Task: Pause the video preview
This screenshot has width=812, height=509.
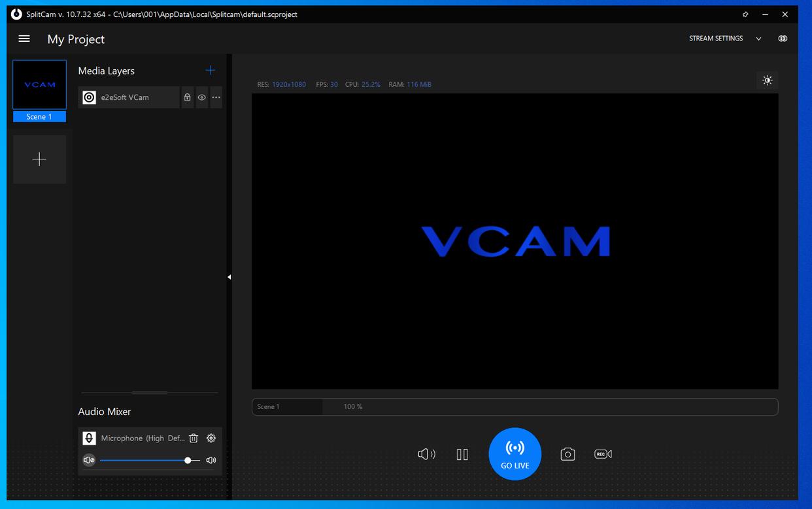Action: (462, 454)
